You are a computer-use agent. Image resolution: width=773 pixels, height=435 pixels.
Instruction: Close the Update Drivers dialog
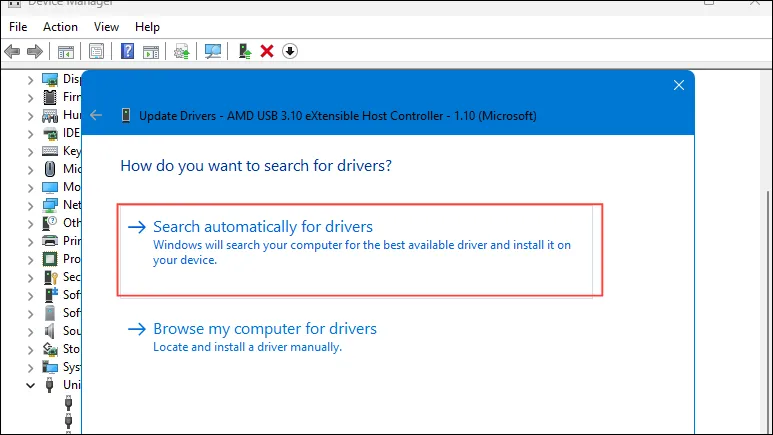[x=679, y=85]
